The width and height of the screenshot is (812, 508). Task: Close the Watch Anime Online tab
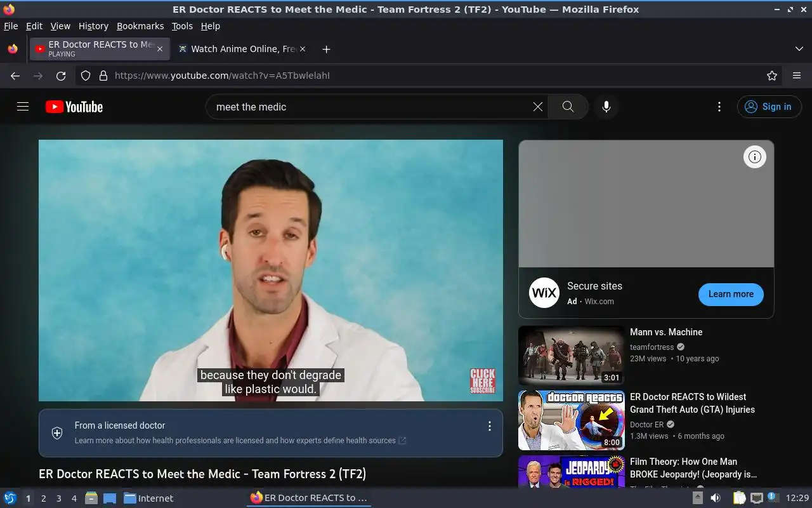303,49
